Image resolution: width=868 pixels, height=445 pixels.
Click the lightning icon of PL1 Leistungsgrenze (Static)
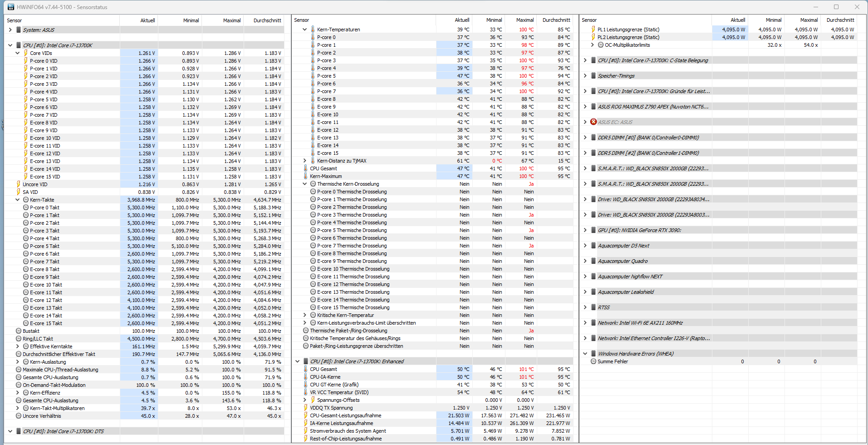click(x=593, y=30)
